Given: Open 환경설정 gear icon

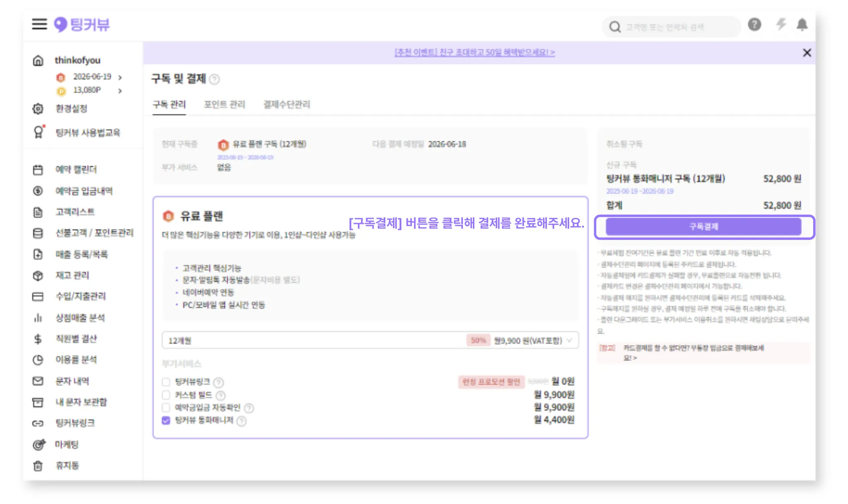Looking at the screenshot, I should 38,109.
